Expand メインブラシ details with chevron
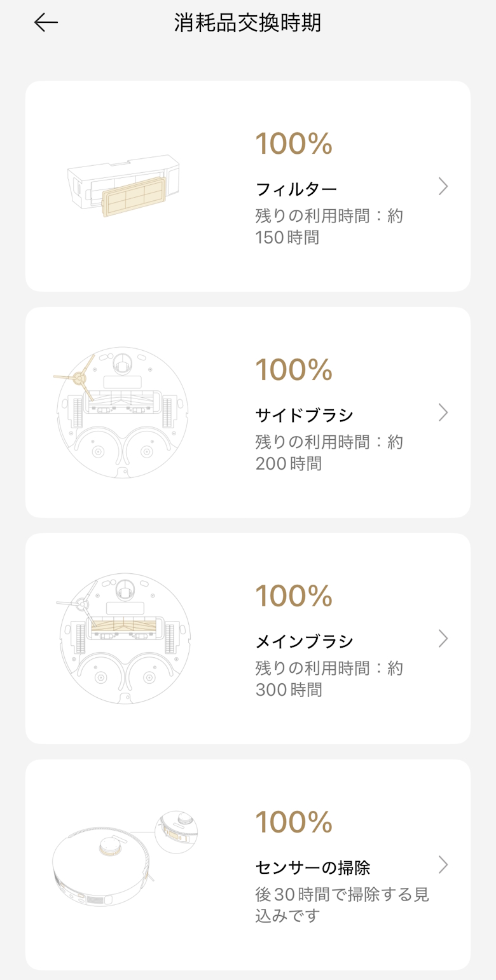 (x=443, y=639)
